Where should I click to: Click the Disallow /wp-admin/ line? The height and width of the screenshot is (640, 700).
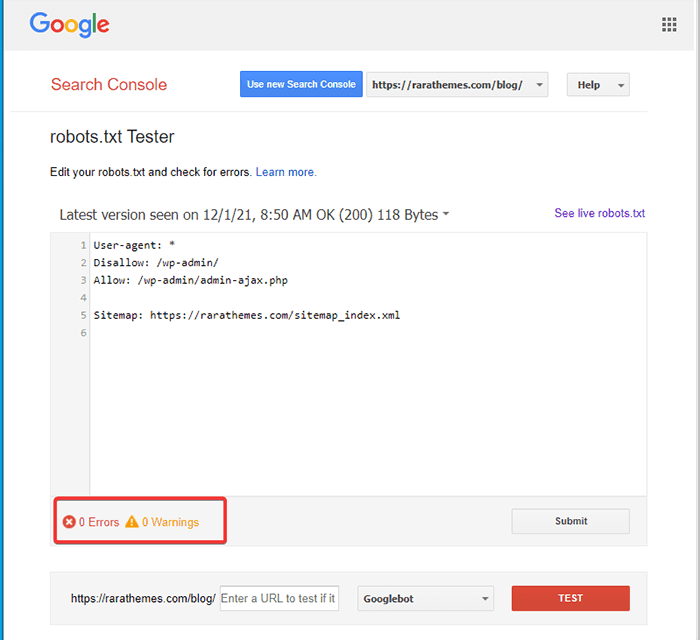click(x=149, y=263)
